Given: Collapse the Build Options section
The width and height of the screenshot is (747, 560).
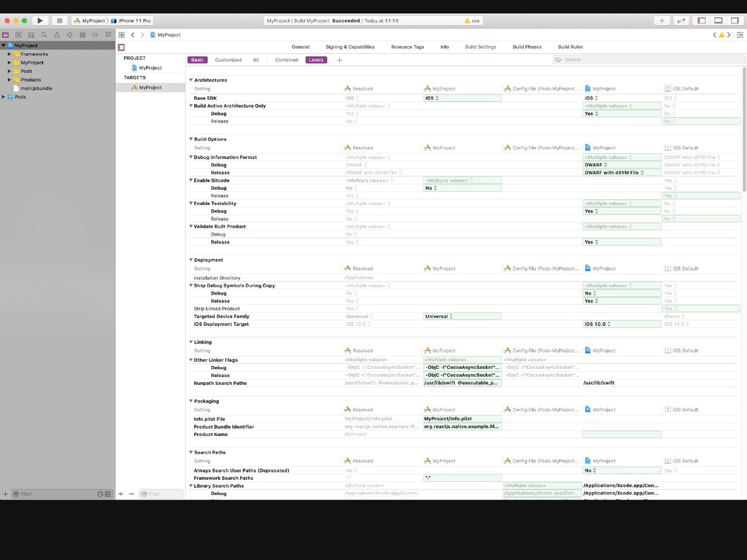Looking at the screenshot, I should click(x=190, y=139).
